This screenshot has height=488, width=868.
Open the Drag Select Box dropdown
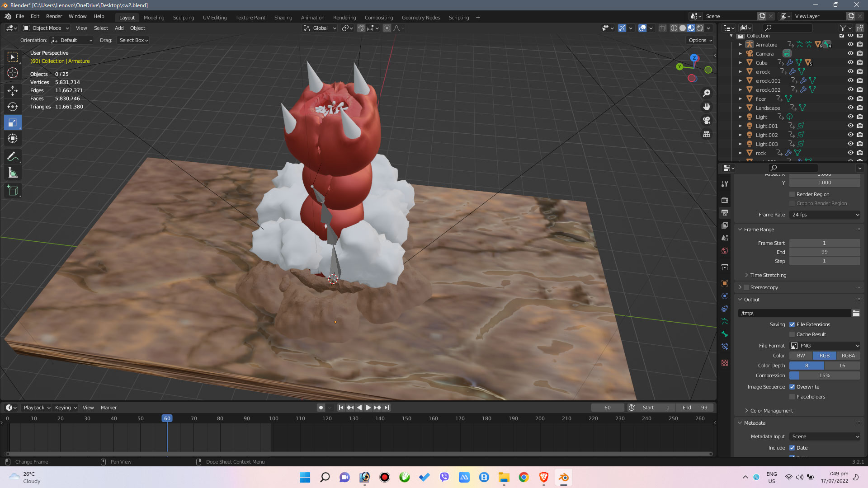[133, 40]
